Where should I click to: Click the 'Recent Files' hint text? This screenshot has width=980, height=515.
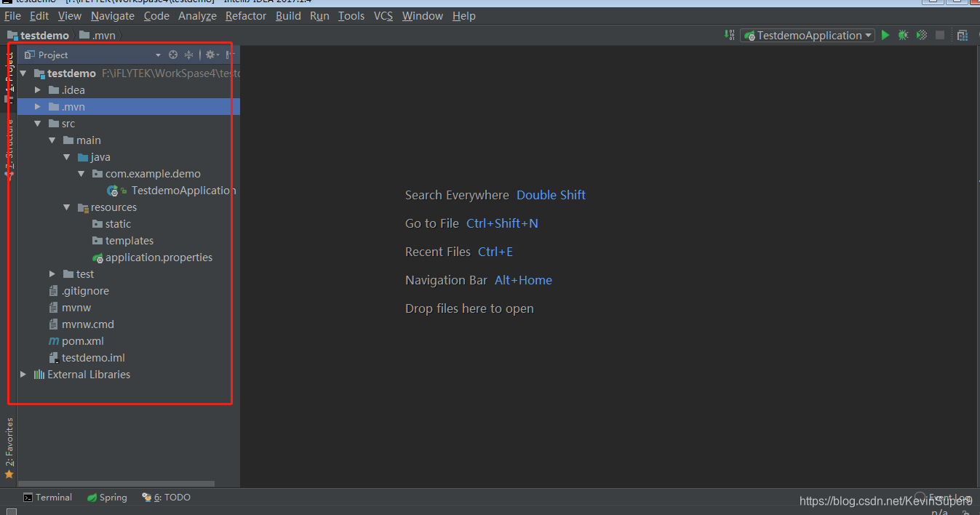tap(438, 252)
